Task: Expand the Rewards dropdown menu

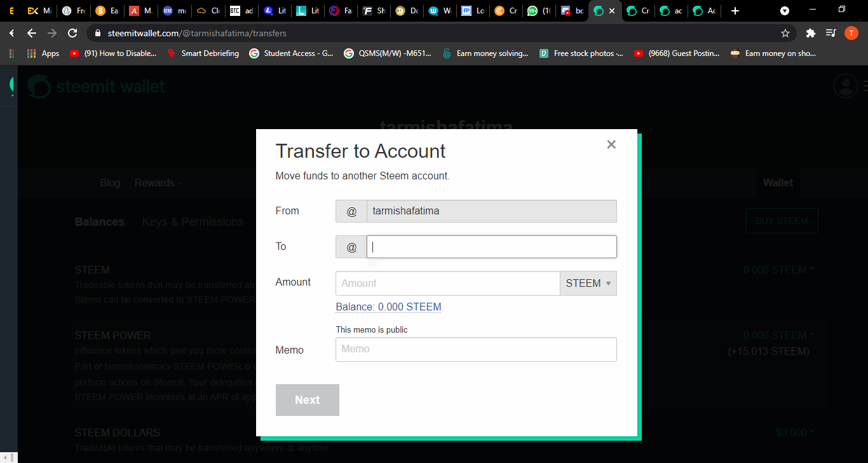Action: (158, 183)
